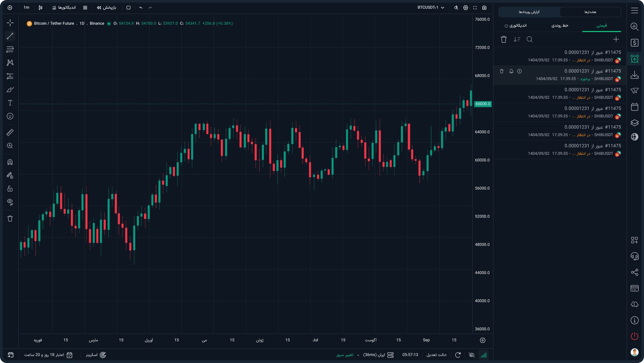Click تغییر سرور change server link
Viewport: 644px width, 363px height.
345,355
